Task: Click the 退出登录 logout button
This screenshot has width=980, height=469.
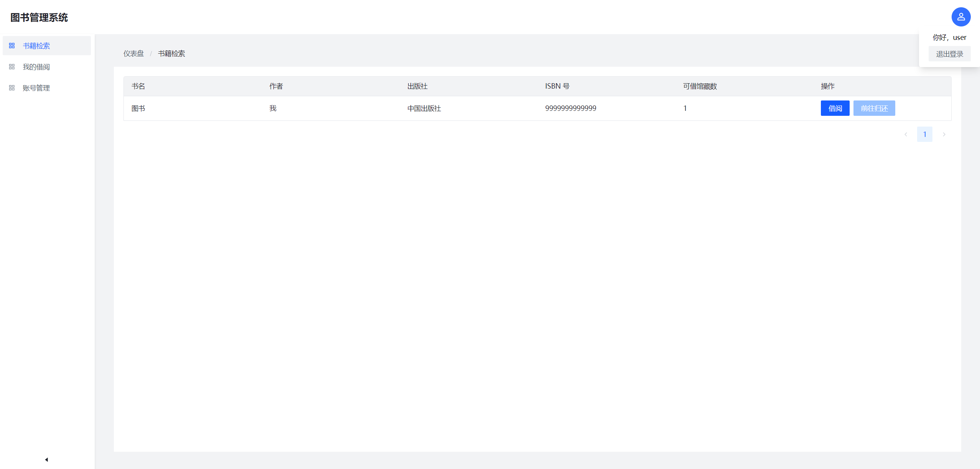Action: tap(949, 54)
